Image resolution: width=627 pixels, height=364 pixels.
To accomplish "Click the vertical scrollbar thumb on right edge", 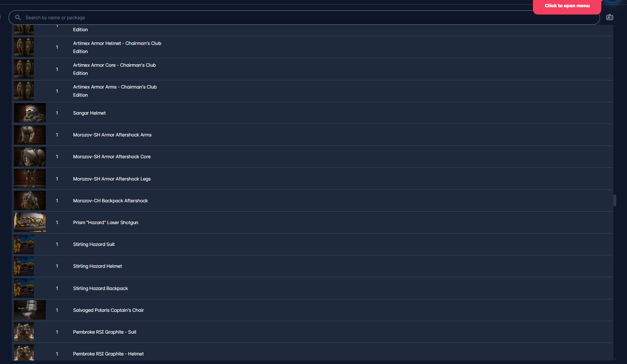I will click(615, 200).
